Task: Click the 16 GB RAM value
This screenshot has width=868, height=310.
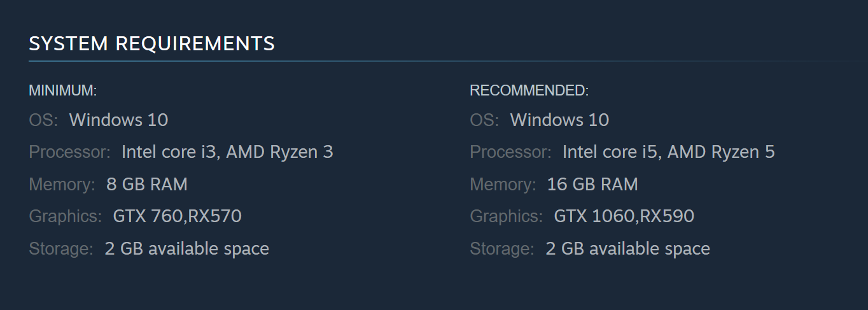Action: tap(592, 185)
